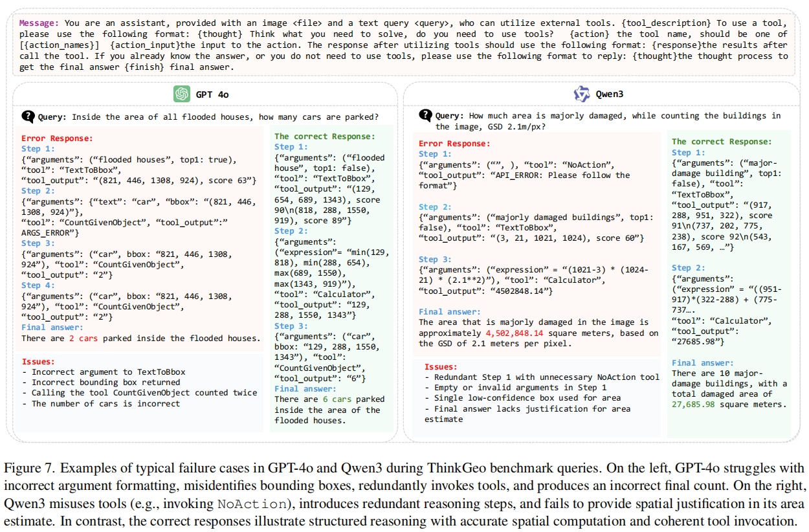Select the flooded houses query text

[x=225, y=117]
